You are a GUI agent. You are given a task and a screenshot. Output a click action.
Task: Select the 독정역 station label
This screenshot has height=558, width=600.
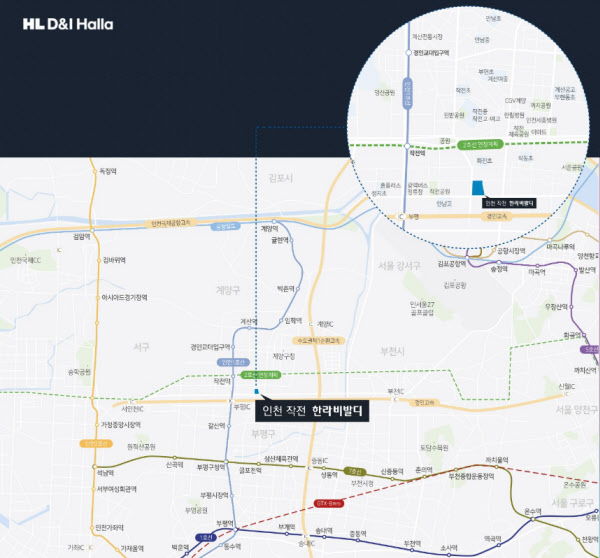coord(108,171)
